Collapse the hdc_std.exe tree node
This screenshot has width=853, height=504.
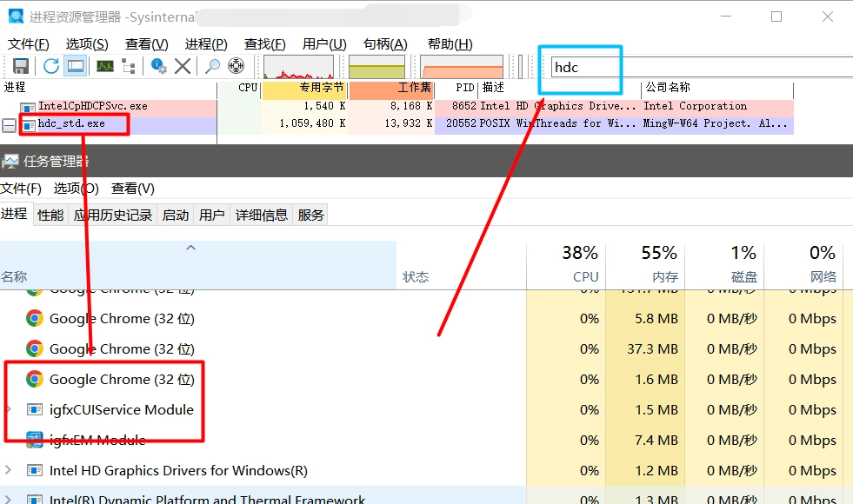pyautogui.click(x=9, y=126)
